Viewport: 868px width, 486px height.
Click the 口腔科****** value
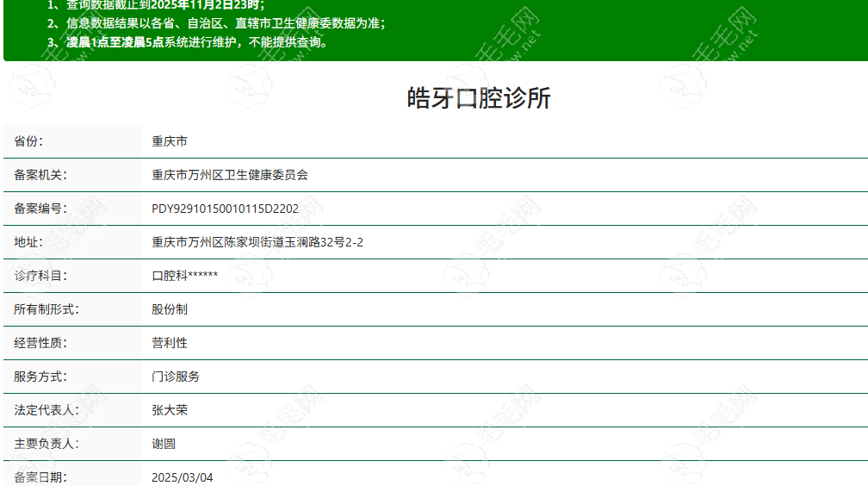[185, 276]
